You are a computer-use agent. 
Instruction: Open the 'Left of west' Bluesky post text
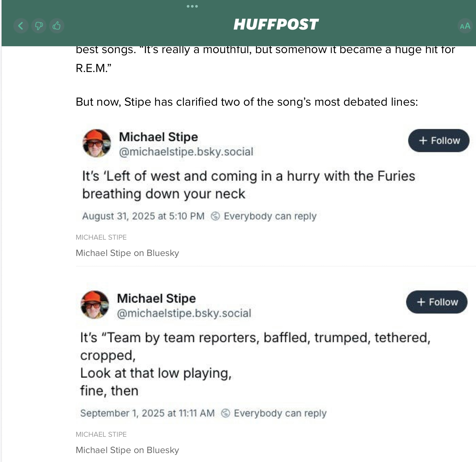[248, 185]
